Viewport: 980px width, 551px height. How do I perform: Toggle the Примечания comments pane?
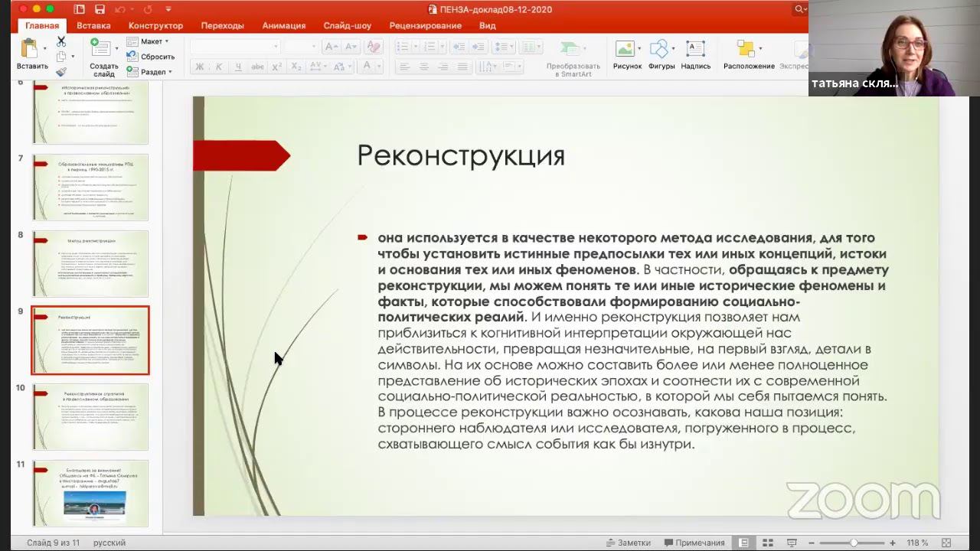pos(694,543)
